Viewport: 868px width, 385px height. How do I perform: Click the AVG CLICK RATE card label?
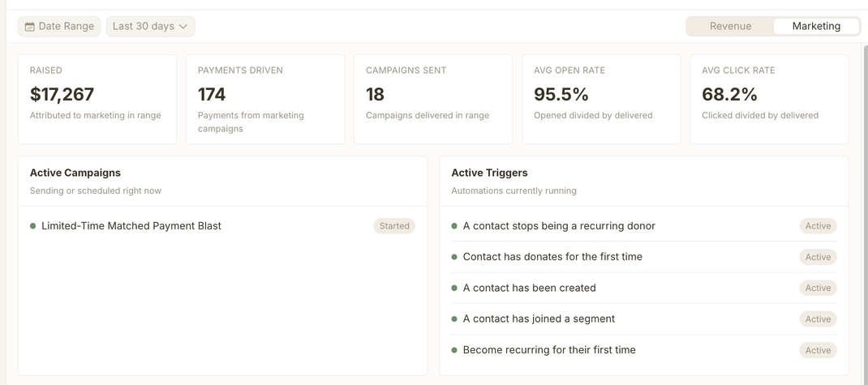[x=738, y=71]
